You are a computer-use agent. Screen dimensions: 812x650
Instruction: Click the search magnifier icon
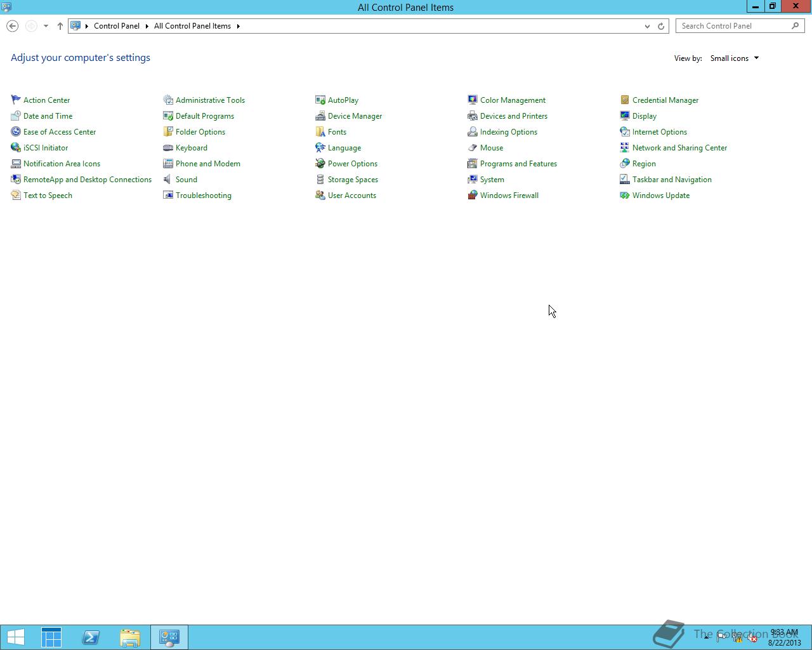pos(796,26)
